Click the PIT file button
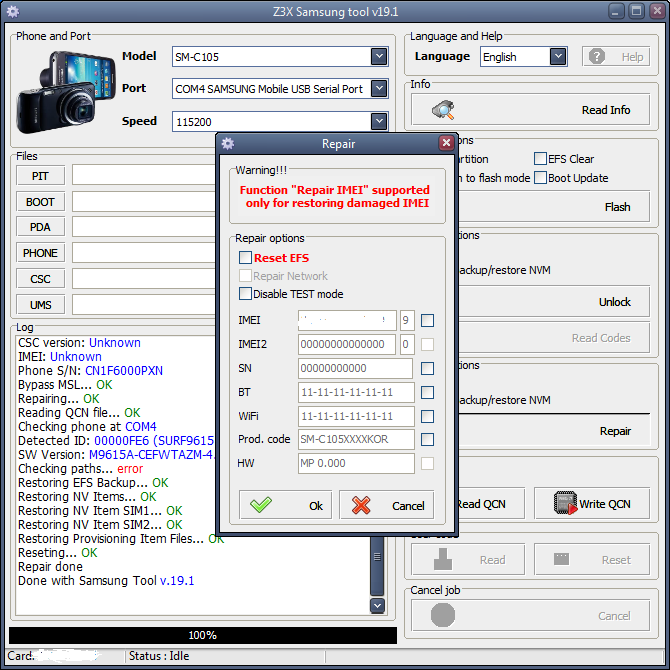The image size is (670, 670). (x=41, y=176)
